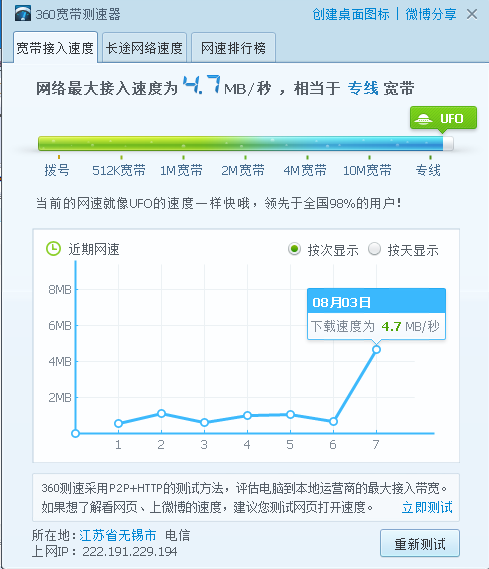Click the 创建桌面图标 link
Viewport: 489px width, 569px height.
click(351, 15)
